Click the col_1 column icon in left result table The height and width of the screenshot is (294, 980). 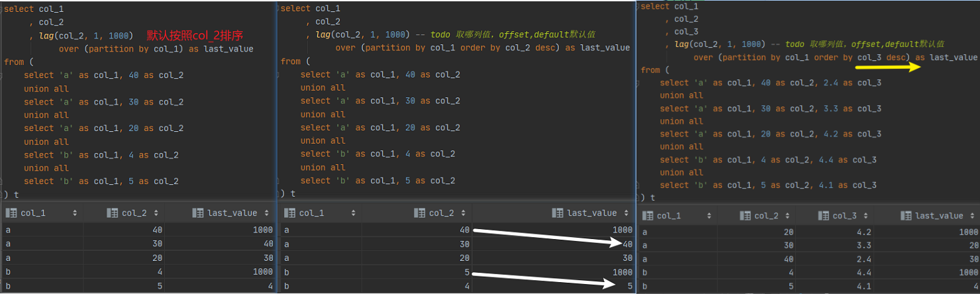click(11, 213)
